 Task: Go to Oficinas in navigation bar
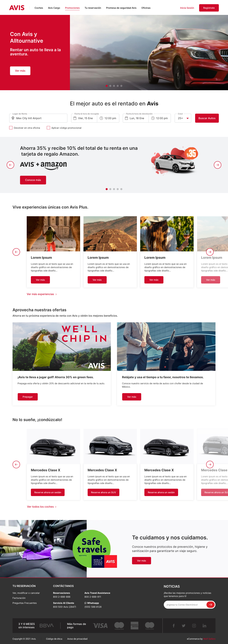[x=146, y=8]
